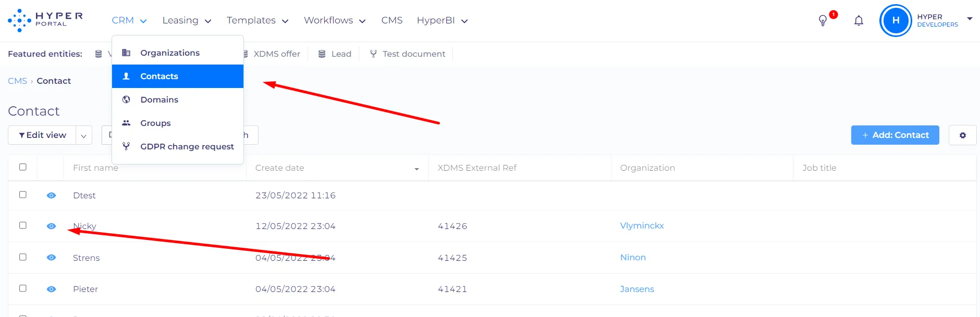This screenshot has width=980, height=317.
Task: Open the Edit view dropdown arrow
Action: coord(84,135)
